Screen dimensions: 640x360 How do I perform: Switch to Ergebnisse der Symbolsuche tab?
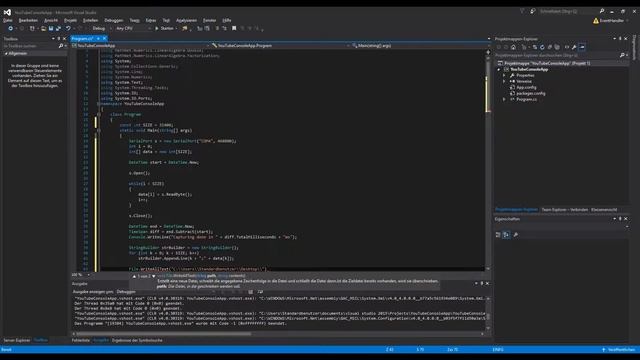click(137, 340)
